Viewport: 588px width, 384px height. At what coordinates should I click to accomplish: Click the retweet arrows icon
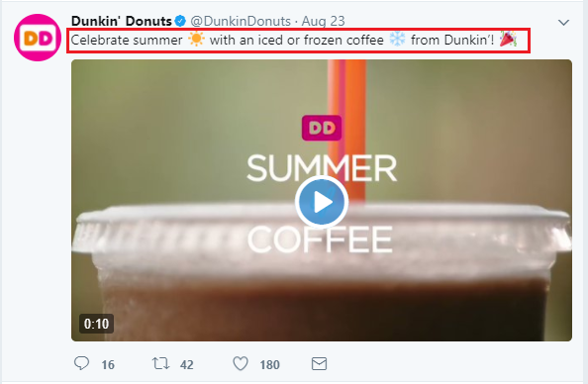[x=161, y=364]
